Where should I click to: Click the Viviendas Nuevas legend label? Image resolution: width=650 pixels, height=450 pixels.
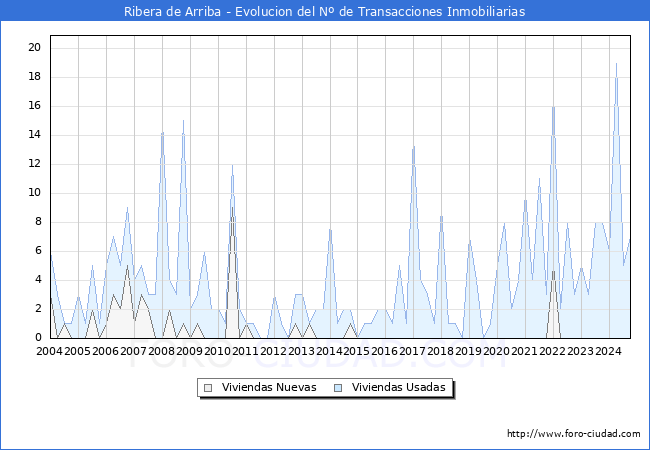click(269, 387)
